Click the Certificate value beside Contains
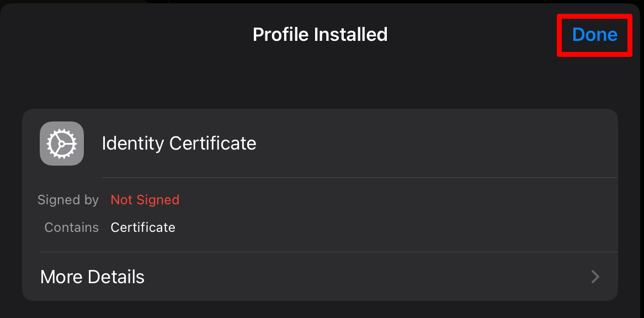 pyautogui.click(x=142, y=227)
